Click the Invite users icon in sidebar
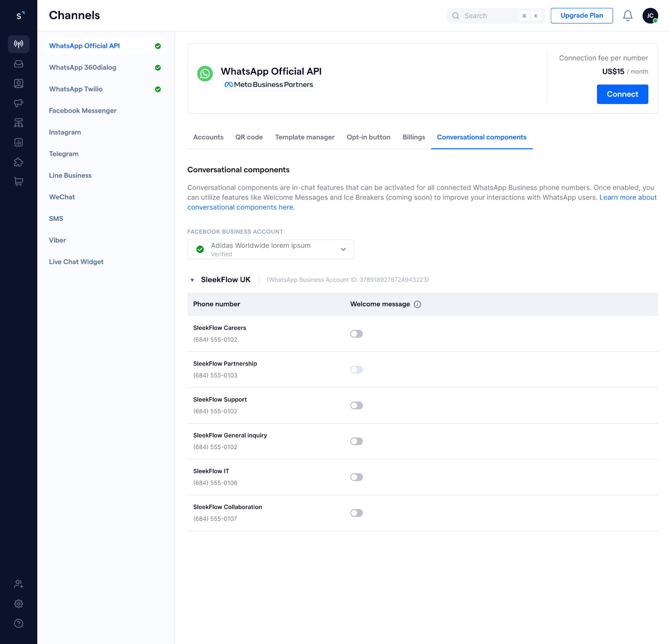The width and height of the screenshot is (670, 644). click(18, 584)
